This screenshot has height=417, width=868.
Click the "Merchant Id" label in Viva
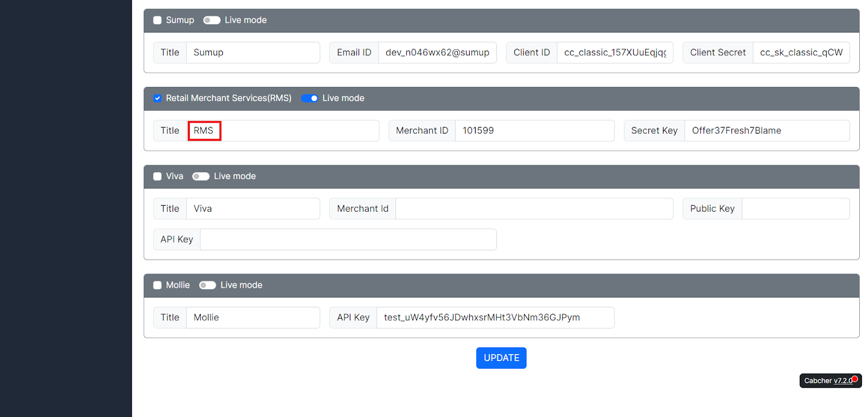click(363, 209)
